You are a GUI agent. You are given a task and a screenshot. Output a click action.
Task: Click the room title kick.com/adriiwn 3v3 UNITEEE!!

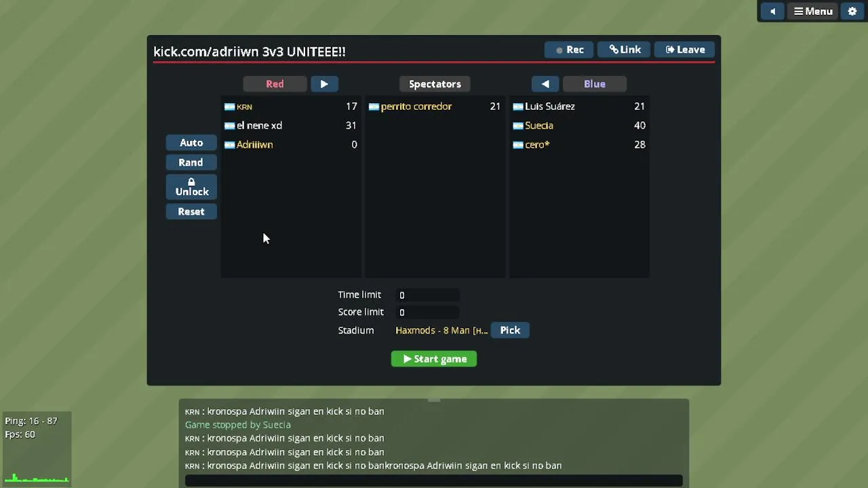250,52
